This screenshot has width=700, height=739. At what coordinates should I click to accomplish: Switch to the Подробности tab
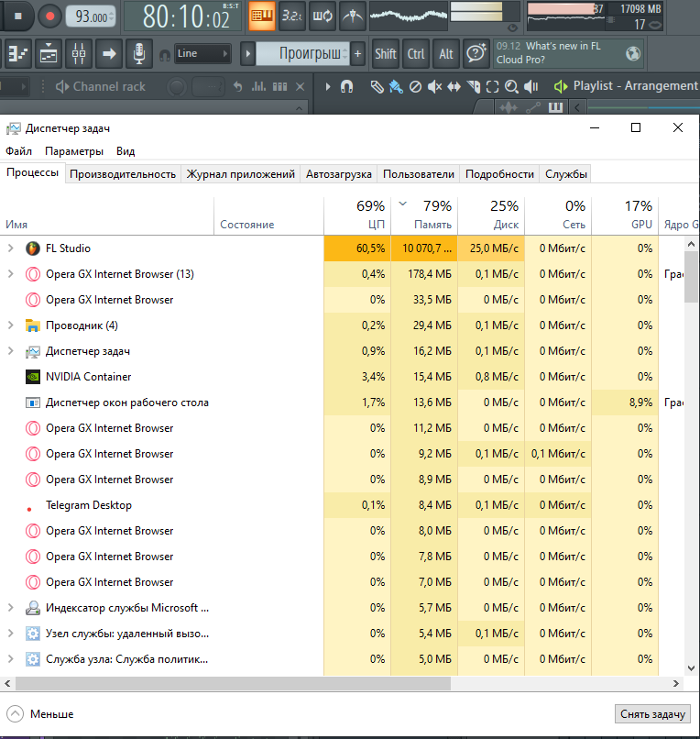(x=499, y=174)
